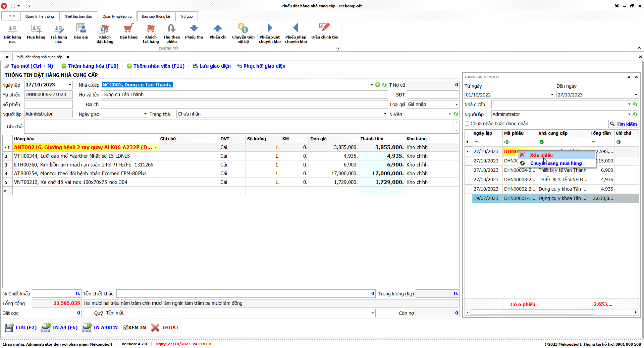The width and height of the screenshot is (644, 348).
Task: Expand the Trạng thái dropdown
Action: coord(385,114)
